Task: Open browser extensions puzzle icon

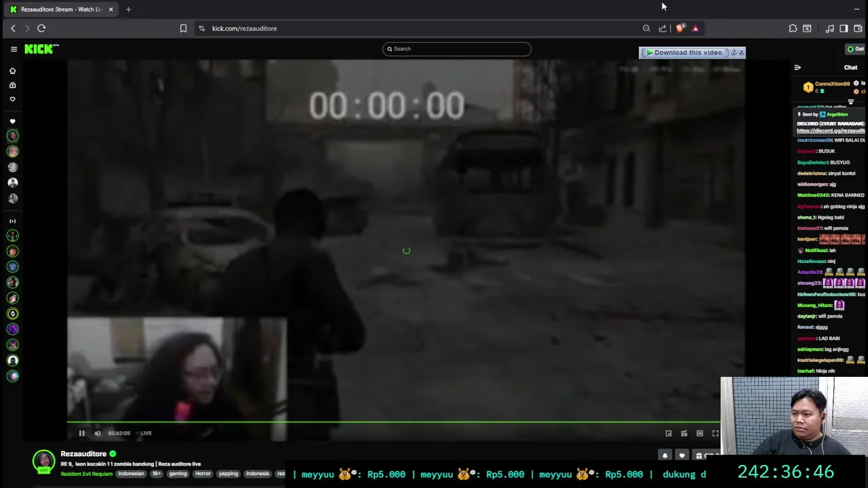Action: click(793, 28)
